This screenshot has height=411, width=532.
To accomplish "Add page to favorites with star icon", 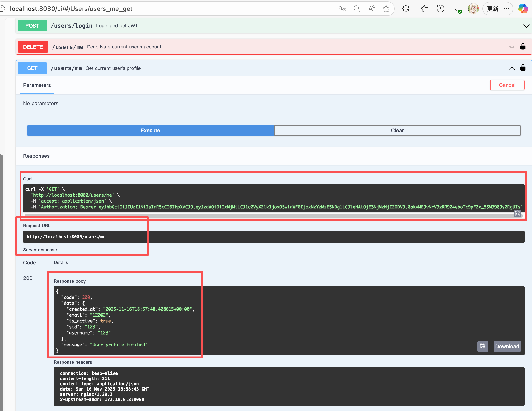I will (386, 9).
